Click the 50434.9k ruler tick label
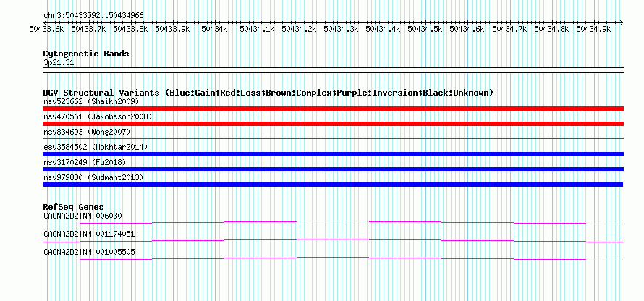This screenshot has width=644, height=301. (x=593, y=29)
